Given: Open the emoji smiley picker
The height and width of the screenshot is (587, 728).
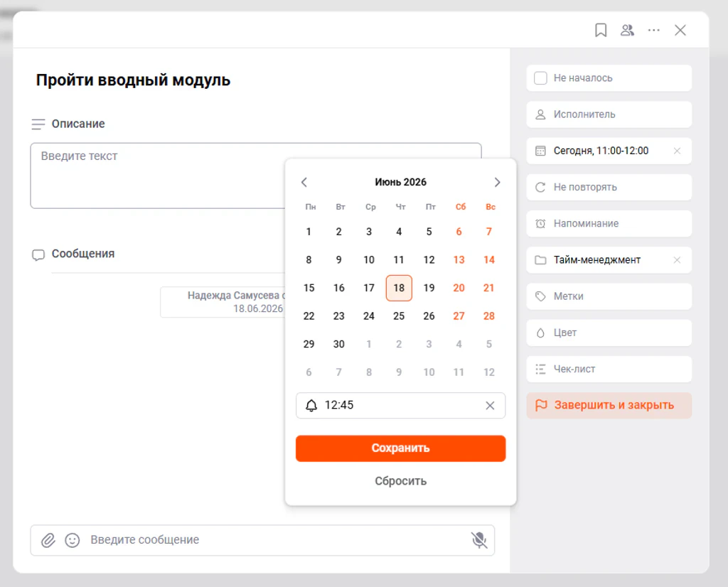Looking at the screenshot, I should [73, 540].
